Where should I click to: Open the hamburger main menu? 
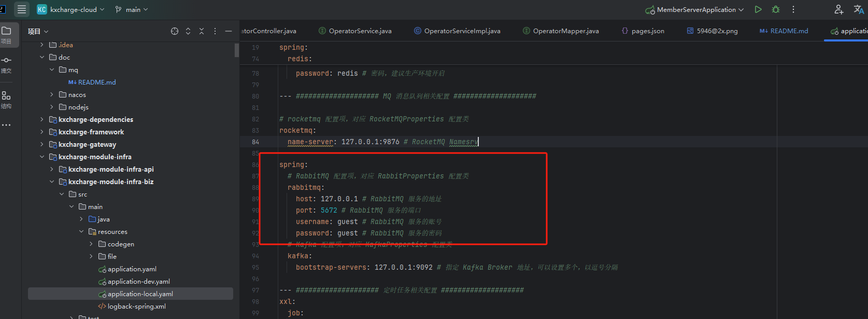(x=22, y=9)
